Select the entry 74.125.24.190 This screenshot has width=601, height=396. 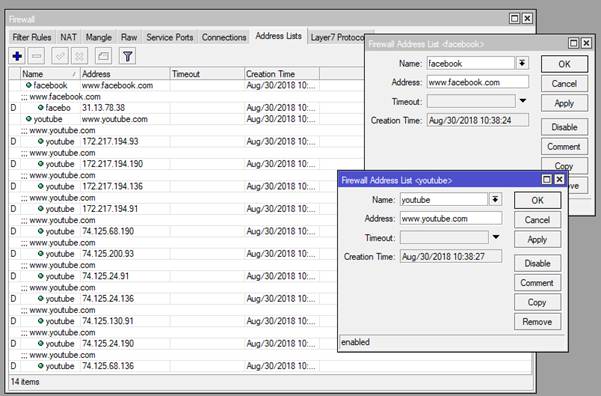pyautogui.click(x=173, y=343)
